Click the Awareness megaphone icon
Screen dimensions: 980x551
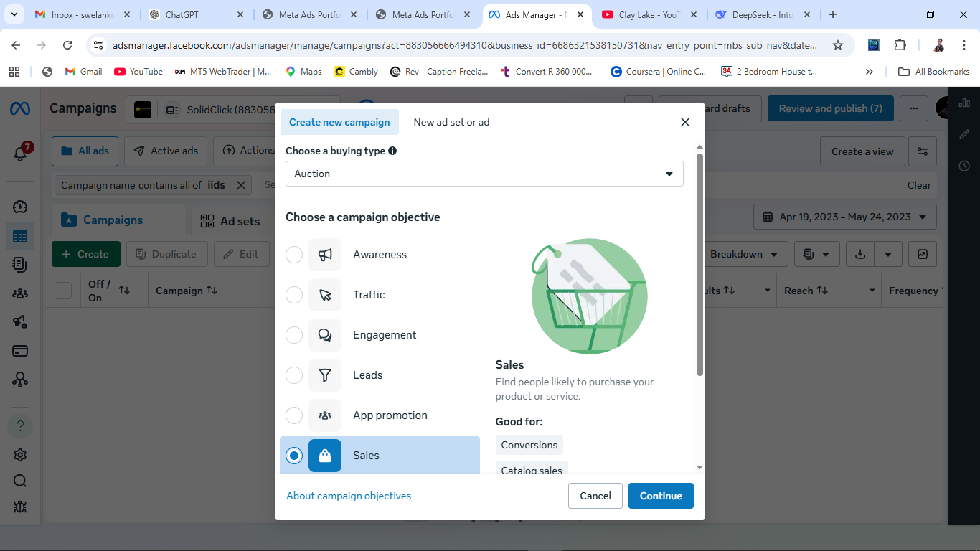(x=325, y=255)
